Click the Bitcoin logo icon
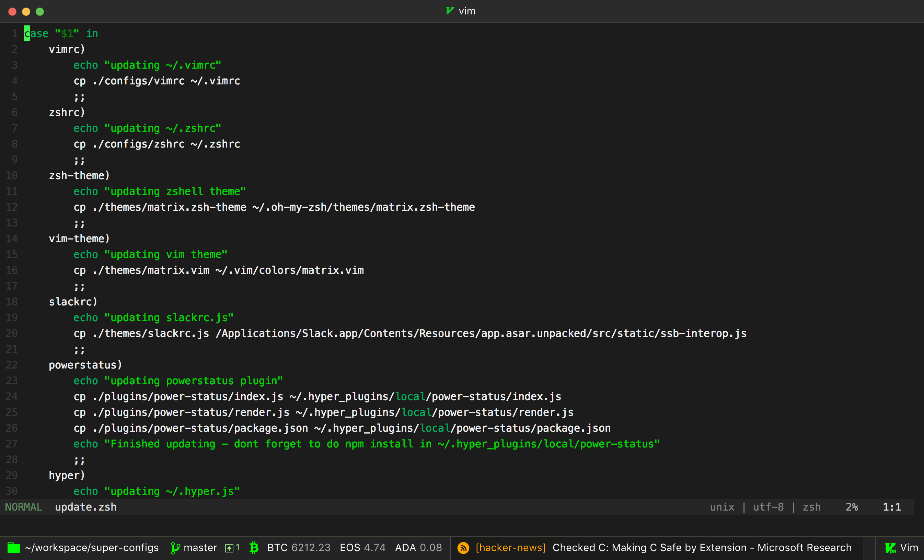Image resolution: width=924 pixels, height=560 pixels. click(254, 548)
